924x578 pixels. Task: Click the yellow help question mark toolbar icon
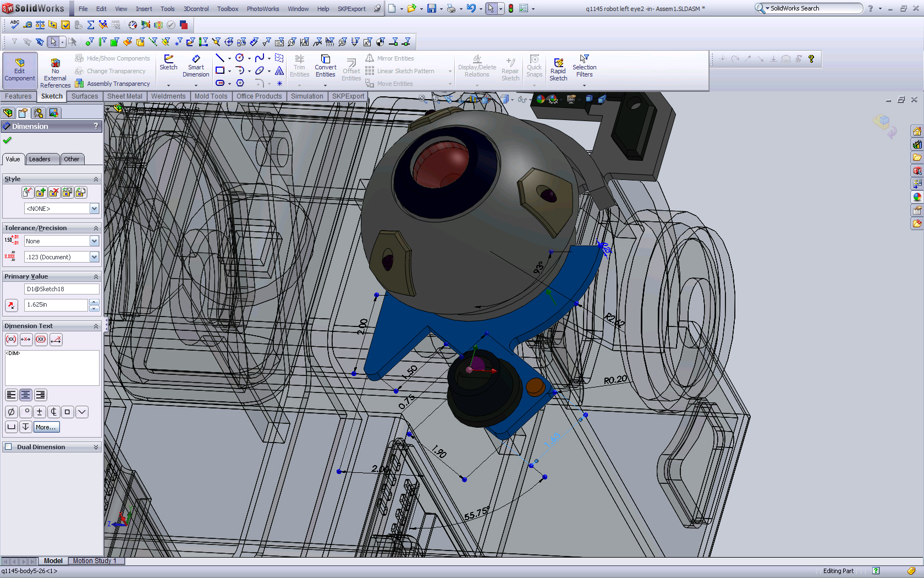point(811,59)
